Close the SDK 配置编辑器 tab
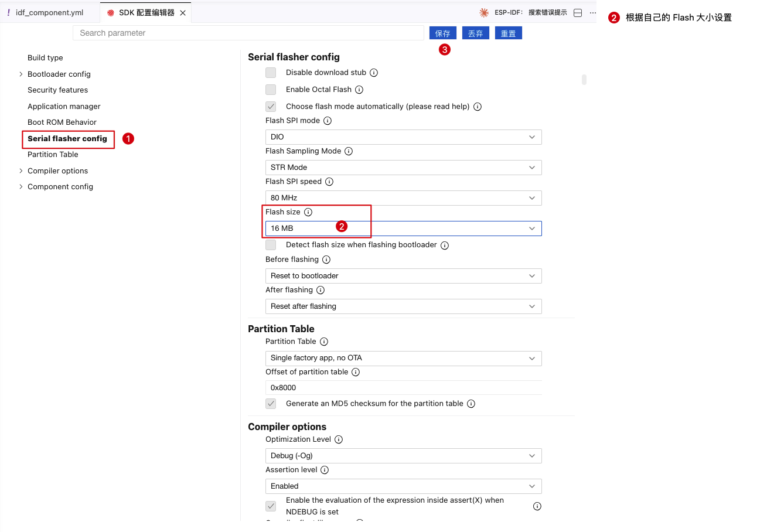This screenshot has height=532, width=784. (183, 13)
